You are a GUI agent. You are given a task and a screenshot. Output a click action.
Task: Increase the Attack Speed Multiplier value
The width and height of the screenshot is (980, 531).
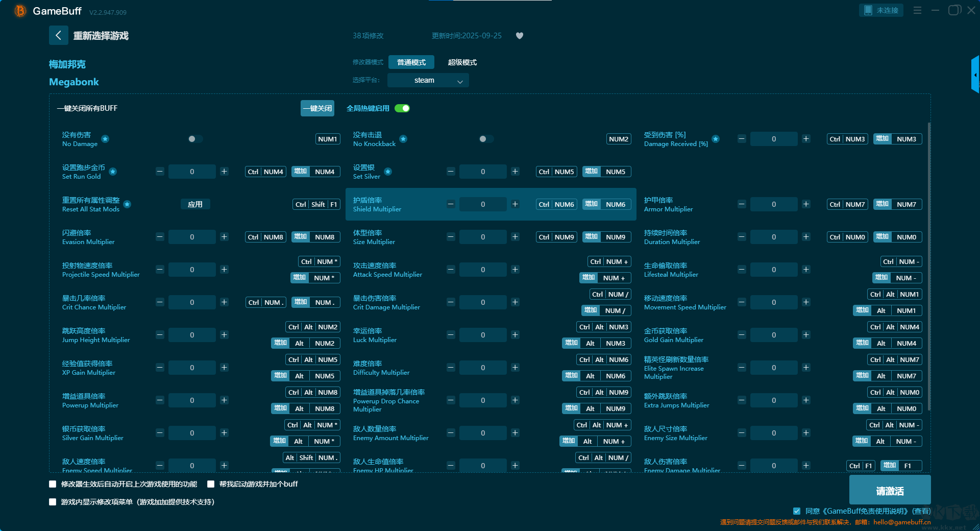point(515,270)
